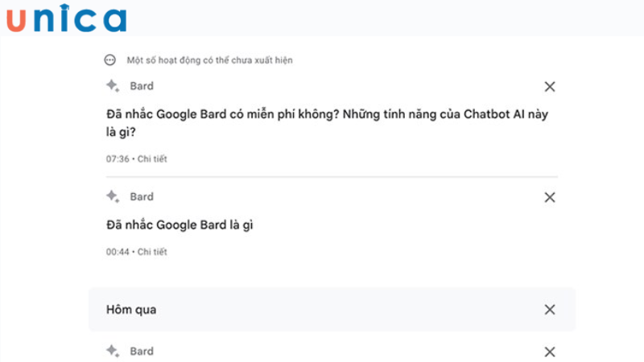Viewport: 644px width, 362px height.
Task: Delete the 'Google Bard có miễn phí không' activity
Action: tap(550, 87)
